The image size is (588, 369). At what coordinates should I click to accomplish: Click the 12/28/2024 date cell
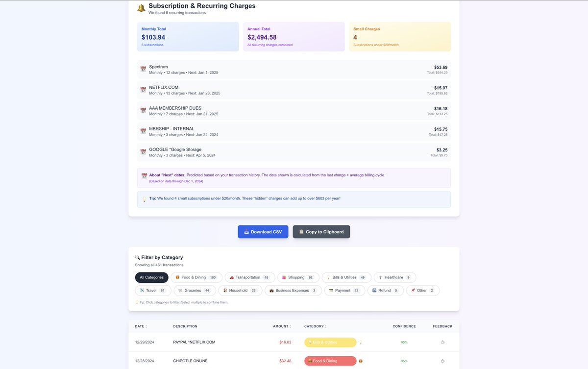145,361
